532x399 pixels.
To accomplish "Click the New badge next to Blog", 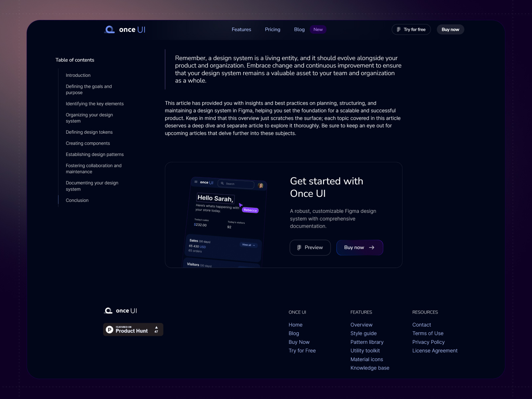I will click(x=318, y=29).
